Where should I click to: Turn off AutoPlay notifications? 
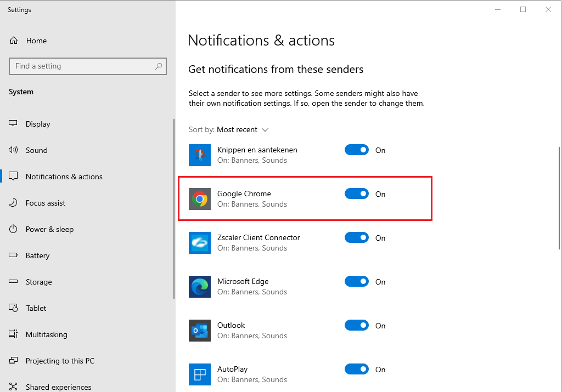[x=357, y=369]
